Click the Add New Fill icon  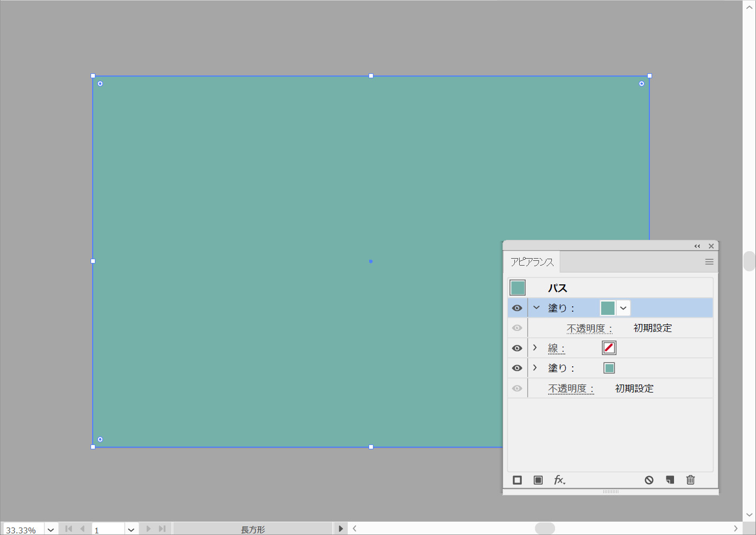click(x=538, y=480)
